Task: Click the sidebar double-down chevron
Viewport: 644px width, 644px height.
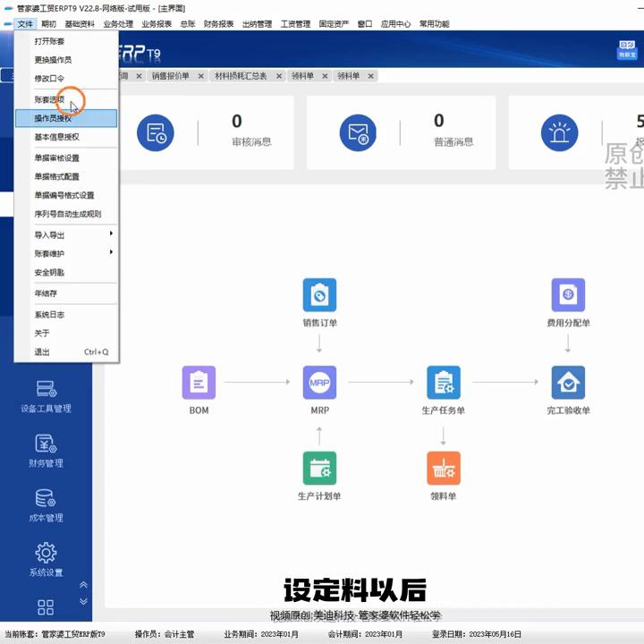Action: click(x=83, y=601)
